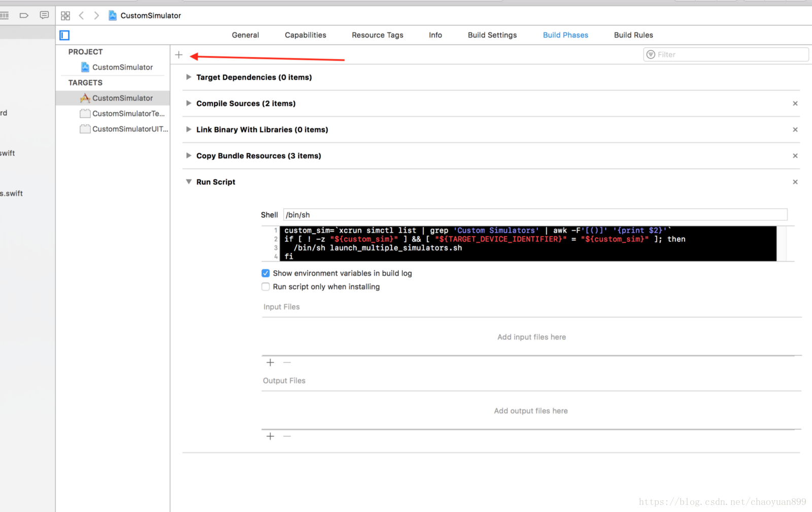Click the Input Files label
This screenshot has width=812, height=512.
pyautogui.click(x=282, y=307)
